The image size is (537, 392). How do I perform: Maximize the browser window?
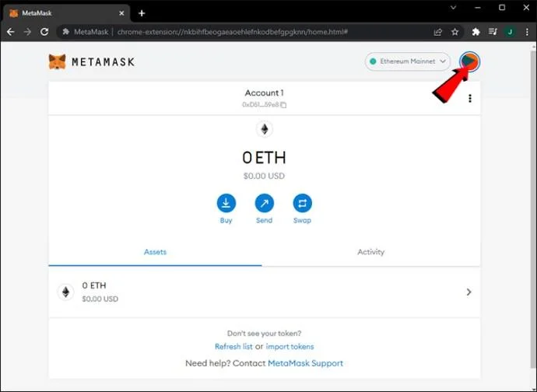point(502,8)
